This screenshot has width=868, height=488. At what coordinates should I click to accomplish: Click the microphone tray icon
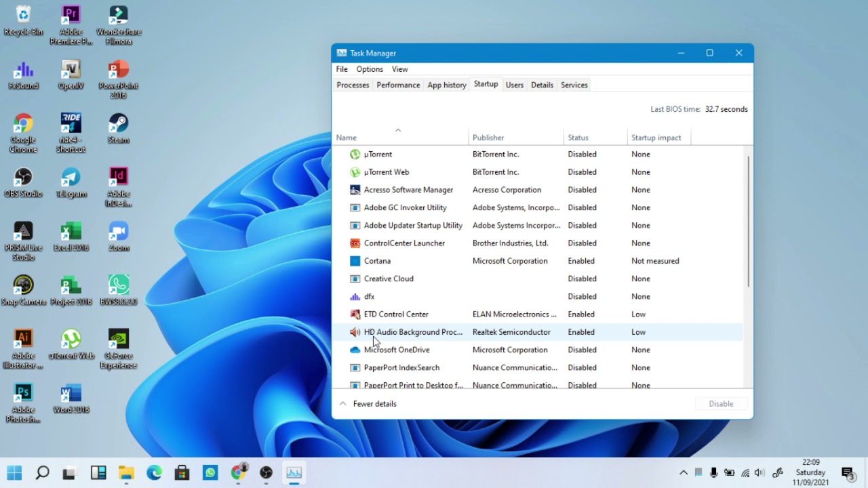tap(714, 472)
